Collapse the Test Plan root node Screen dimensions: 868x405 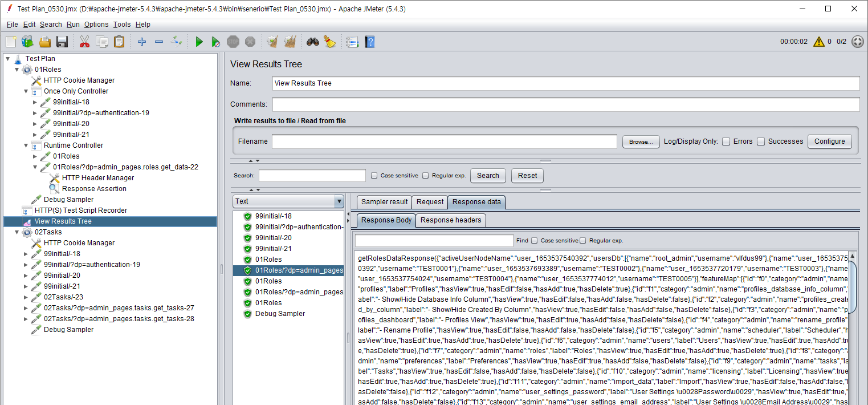7,59
